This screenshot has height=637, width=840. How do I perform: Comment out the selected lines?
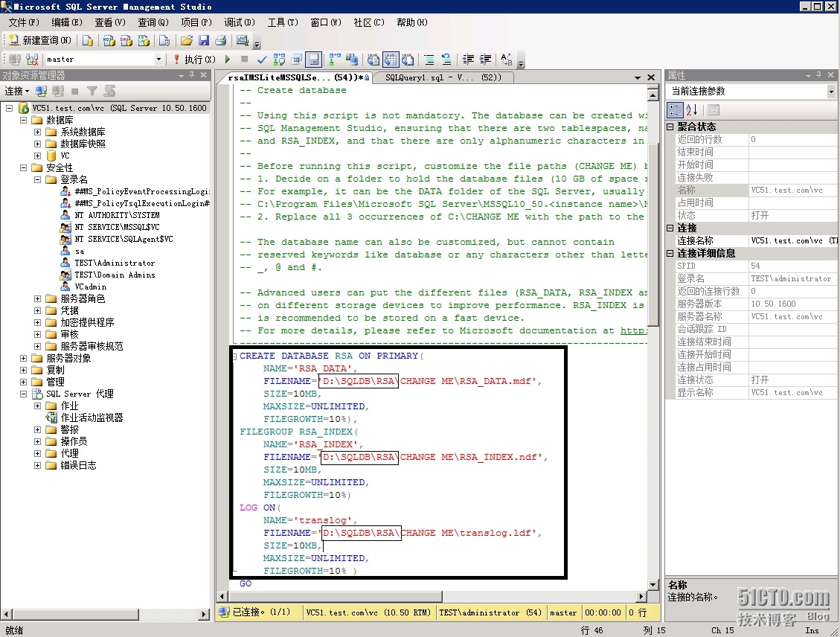(429, 60)
